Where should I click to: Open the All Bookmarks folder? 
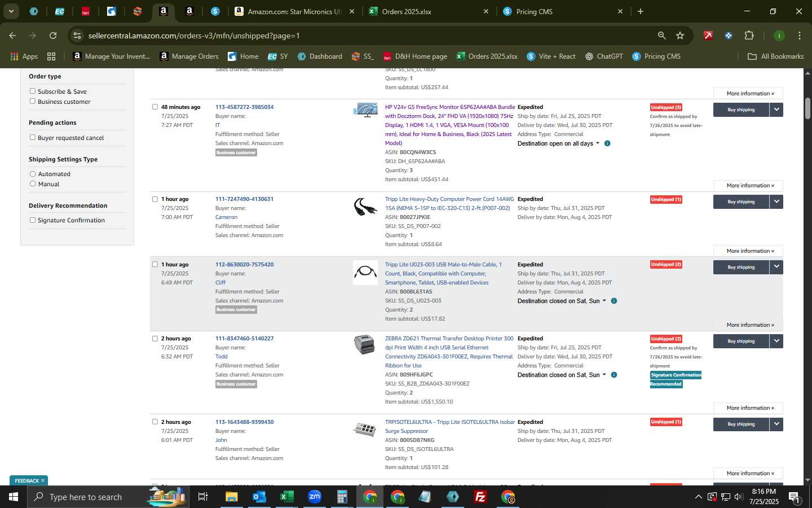pyautogui.click(x=775, y=56)
